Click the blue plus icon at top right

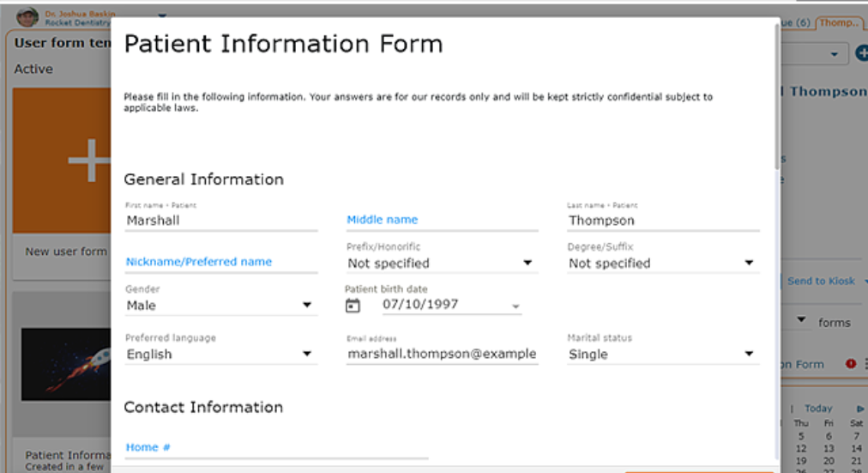(861, 53)
